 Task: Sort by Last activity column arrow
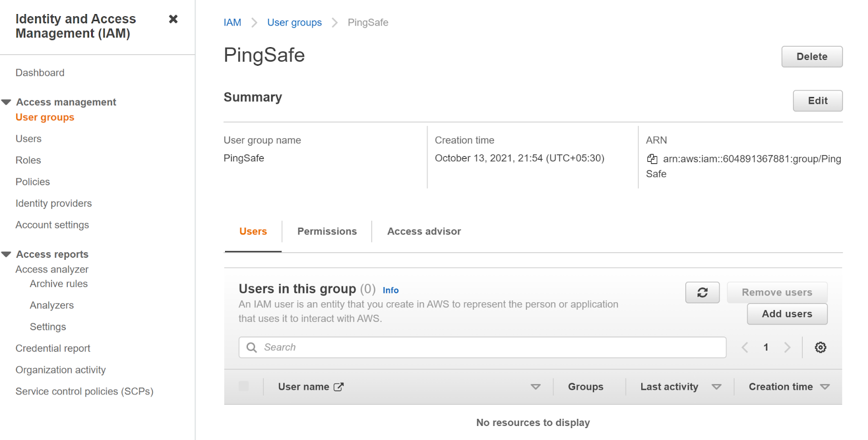716,387
